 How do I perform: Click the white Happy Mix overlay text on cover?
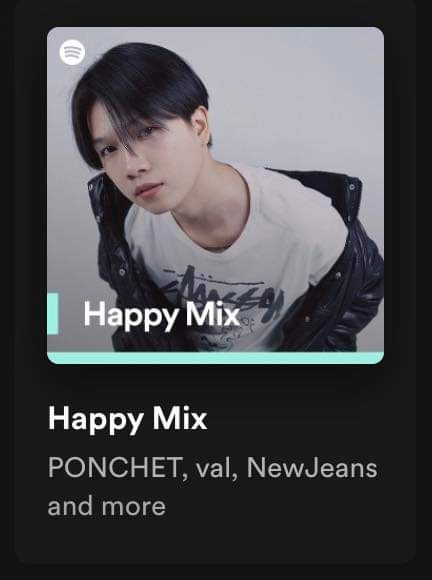161,315
